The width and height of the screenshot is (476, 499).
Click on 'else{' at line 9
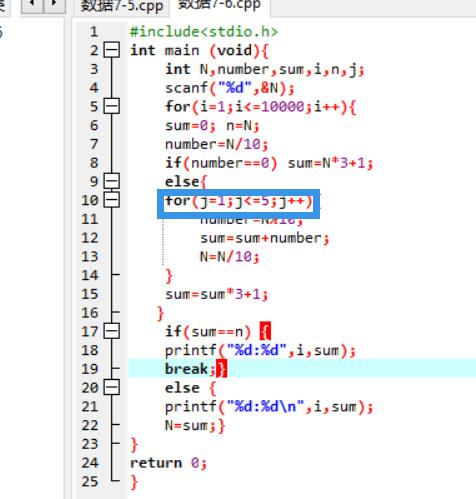point(186,182)
